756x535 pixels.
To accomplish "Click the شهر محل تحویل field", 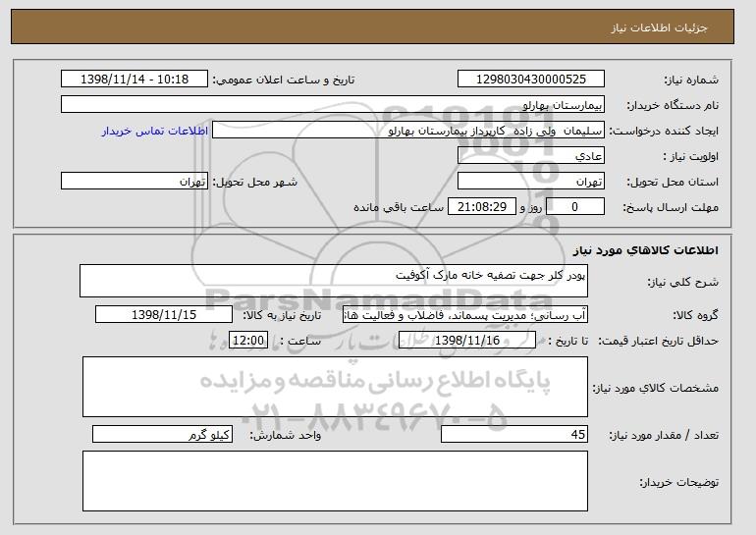I will point(135,182).
